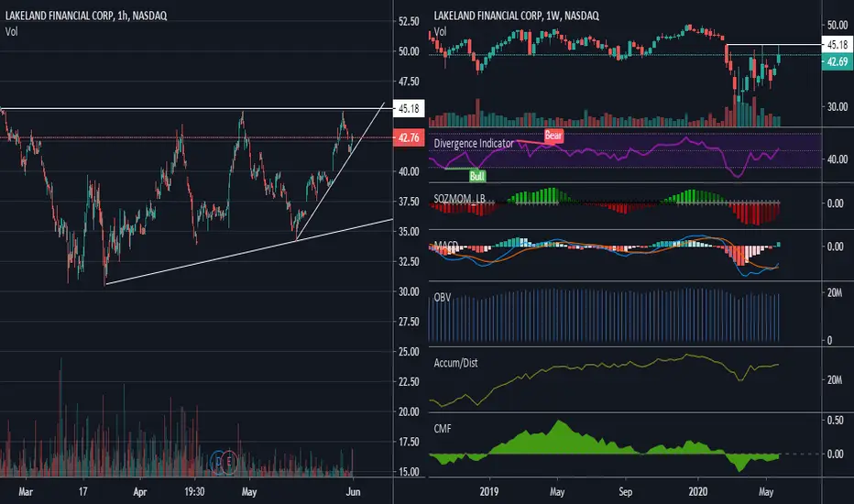Open the MACD indicator legend
The image size is (854, 504).
pyautogui.click(x=445, y=245)
